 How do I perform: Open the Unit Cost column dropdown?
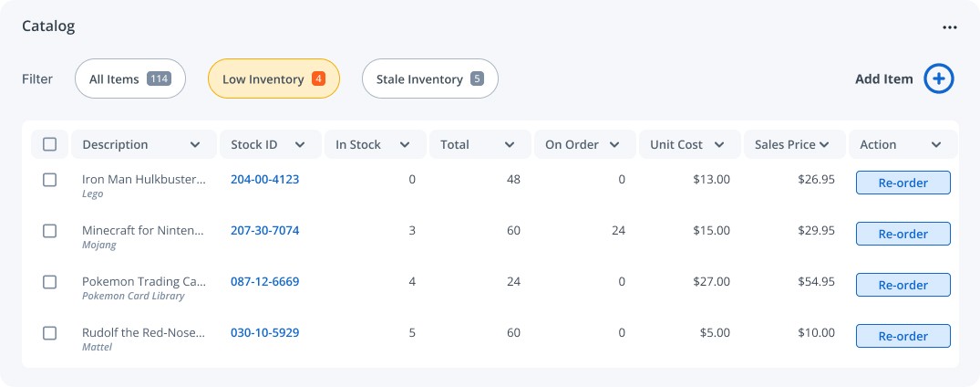719,144
